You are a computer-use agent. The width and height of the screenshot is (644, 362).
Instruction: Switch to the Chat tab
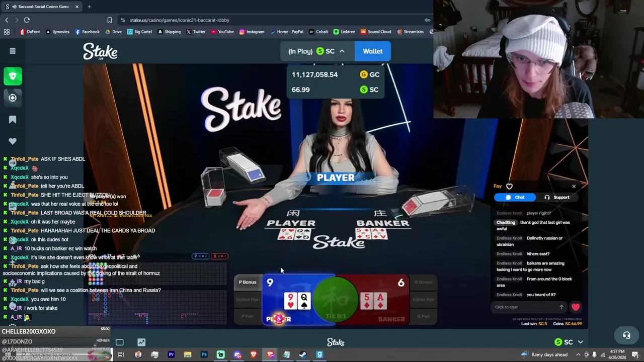[x=515, y=198]
